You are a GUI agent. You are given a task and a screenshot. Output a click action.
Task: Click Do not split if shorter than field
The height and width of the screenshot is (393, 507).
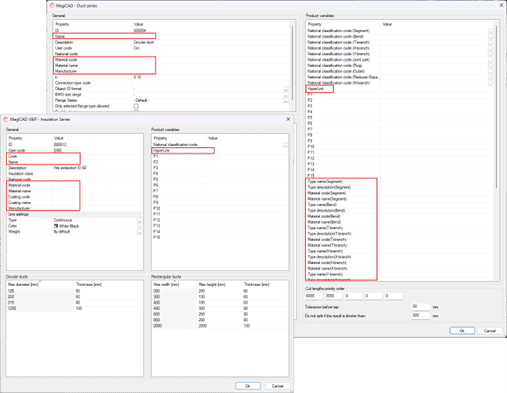[420, 315]
